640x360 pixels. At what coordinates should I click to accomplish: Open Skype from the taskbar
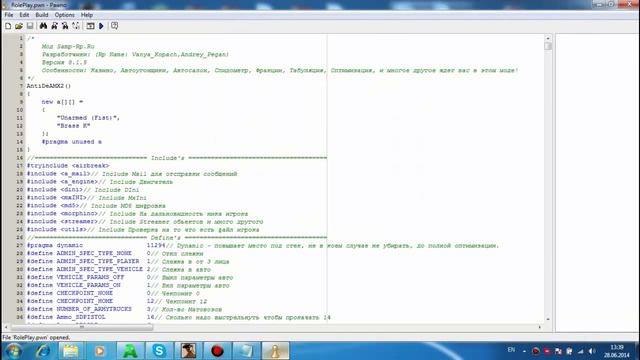coord(159,351)
